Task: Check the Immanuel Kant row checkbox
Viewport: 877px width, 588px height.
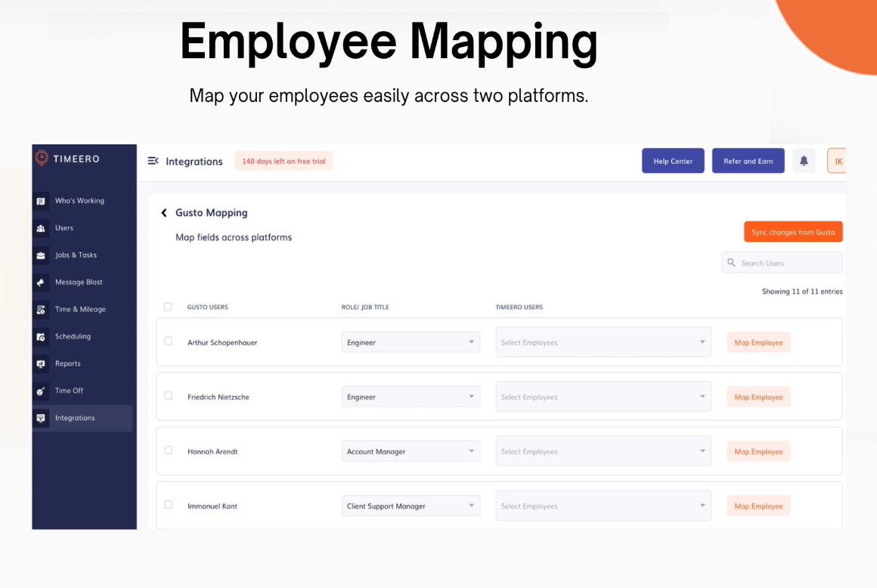Action: coord(169,505)
